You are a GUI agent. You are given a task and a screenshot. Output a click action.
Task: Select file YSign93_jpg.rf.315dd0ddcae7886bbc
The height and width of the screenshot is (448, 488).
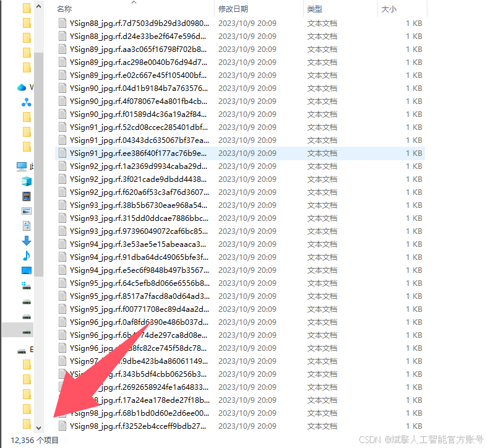(139, 218)
